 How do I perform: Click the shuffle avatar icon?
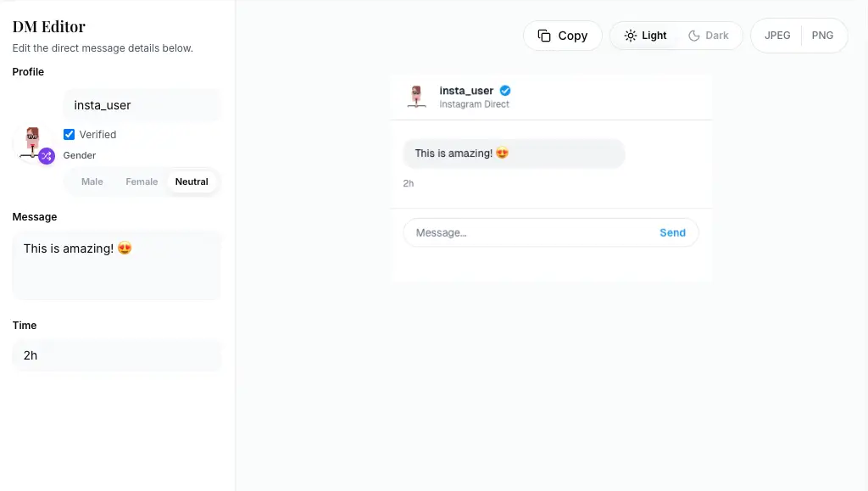pos(47,156)
